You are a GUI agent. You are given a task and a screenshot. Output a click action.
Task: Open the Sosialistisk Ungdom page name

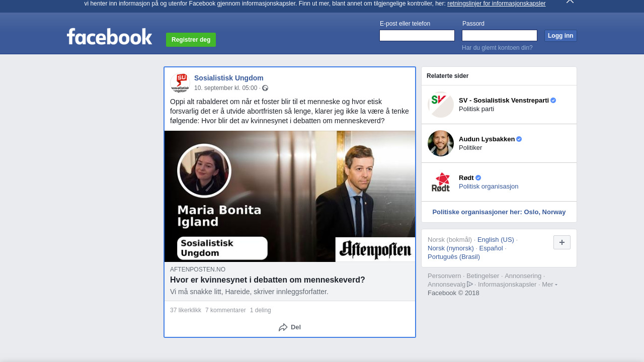pyautogui.click(x=229, y=78)
